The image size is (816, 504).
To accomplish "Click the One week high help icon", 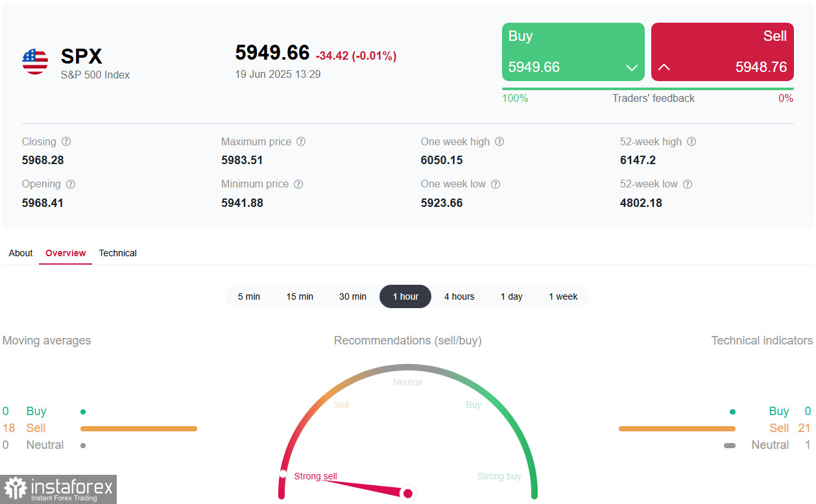I will [x=499, y=142].
